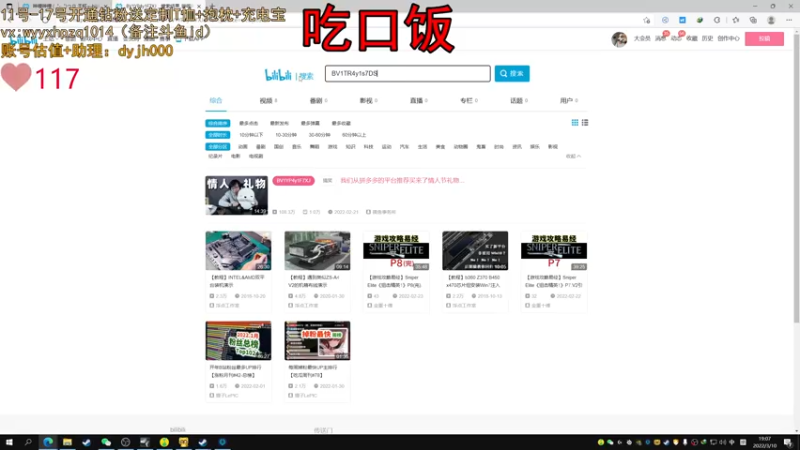This screenshot has height=450, width=800.
Task: Open 收藏 favorites in top navigation
Action: click(692, 39)
